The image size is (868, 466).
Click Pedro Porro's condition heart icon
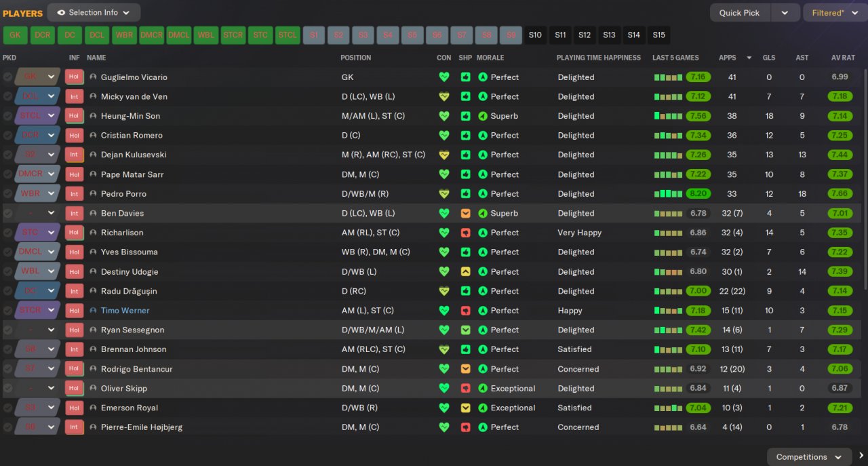pos(444,194)
